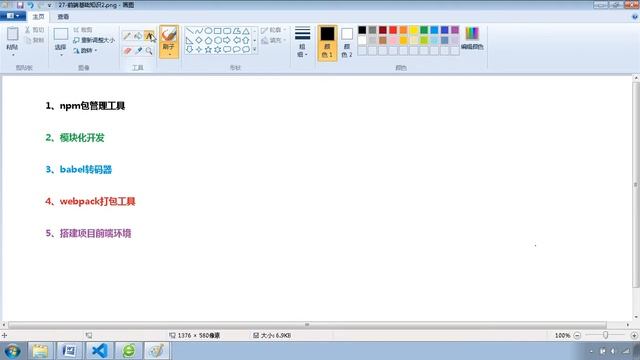Choose the straight Line shape

189,31
